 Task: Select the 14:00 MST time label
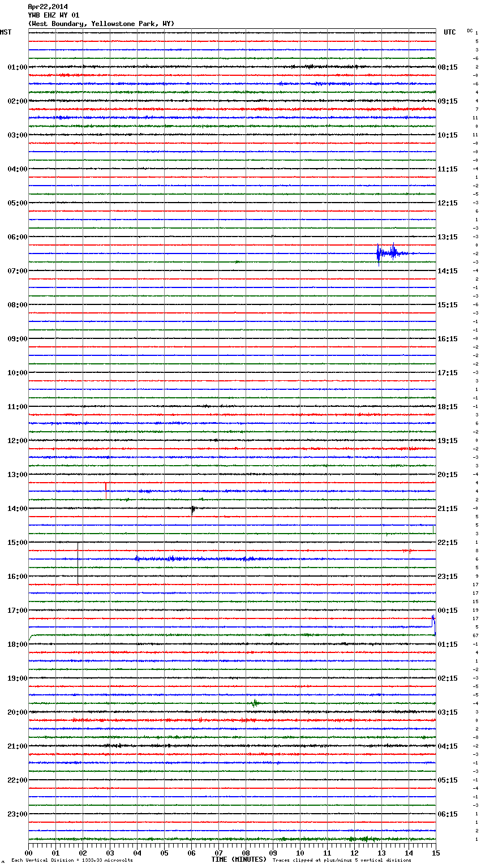coord(17,509)
